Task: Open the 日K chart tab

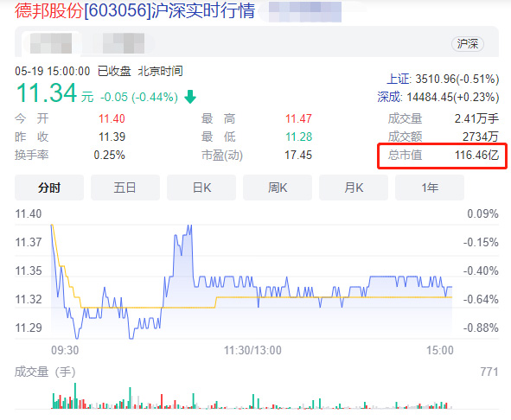Action: tap(201, 188)
